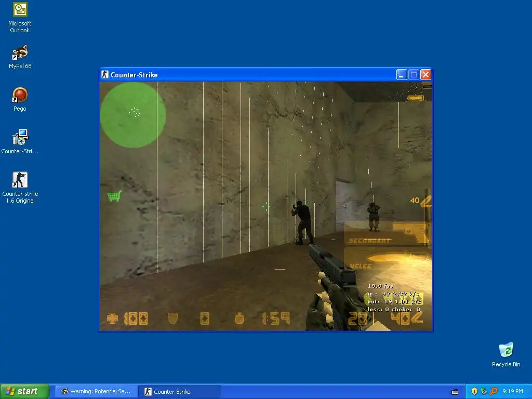This screenshot has width=532, height=399.
Task: Select the Recycle Bin icon
Action: 506,354
